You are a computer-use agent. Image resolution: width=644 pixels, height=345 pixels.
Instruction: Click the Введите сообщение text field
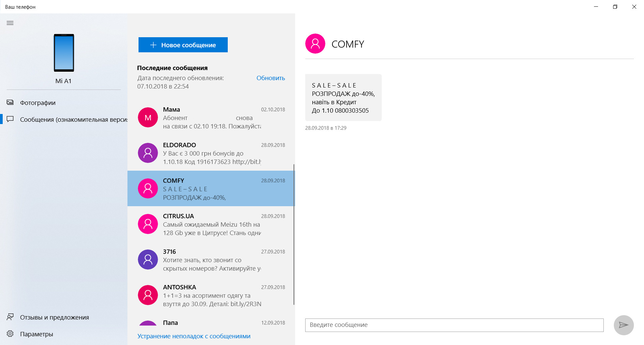tap(454, 325)
